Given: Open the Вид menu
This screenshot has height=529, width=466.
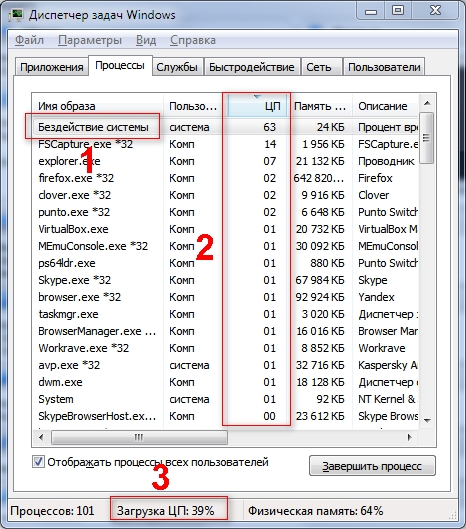Looking at the screenshot, I should coord(146,40).
